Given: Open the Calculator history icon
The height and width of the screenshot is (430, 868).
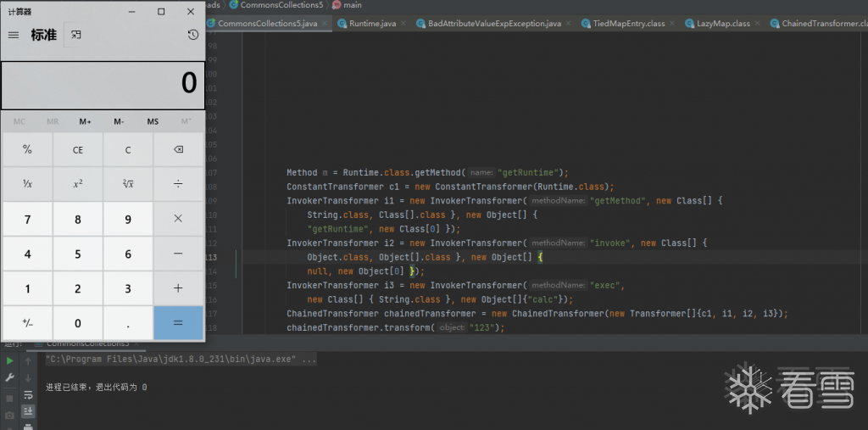Looking at the screenshot, I should [x=192, y=35].
